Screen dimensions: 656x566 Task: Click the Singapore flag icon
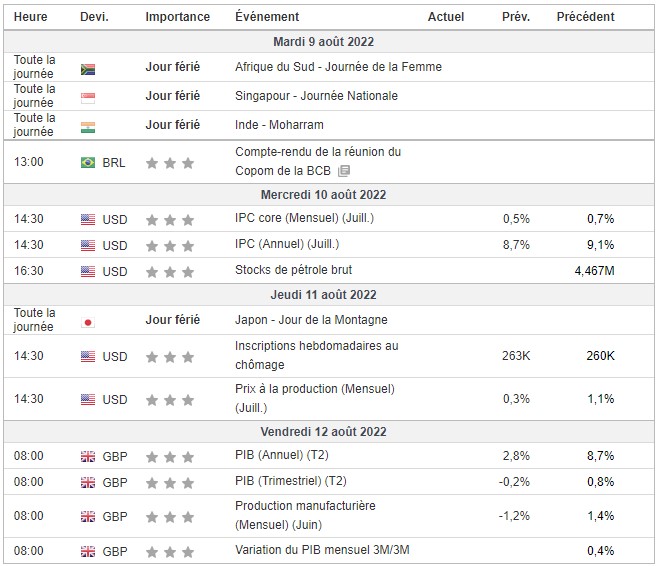coord(88,97)
